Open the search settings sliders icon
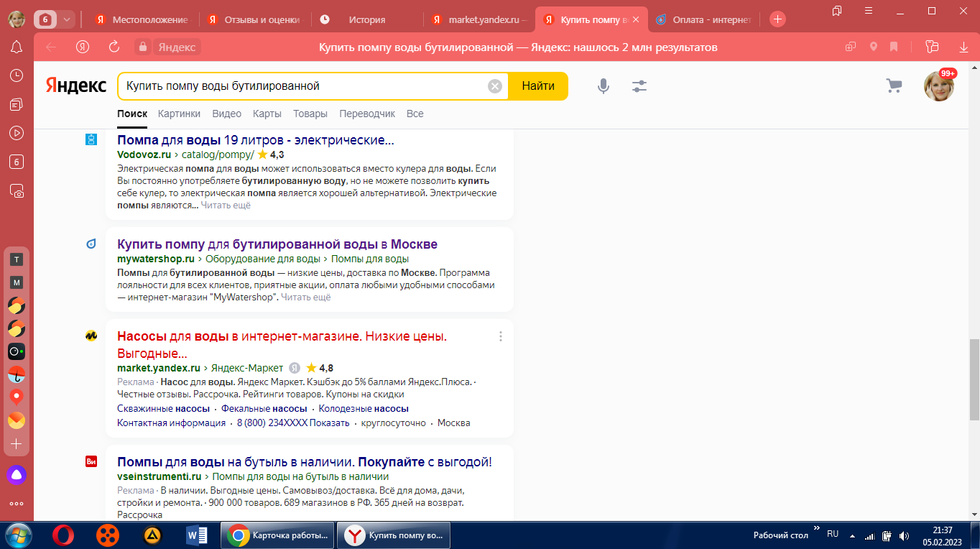The width and height of the screenshot is (980, 549). (639, 86)
